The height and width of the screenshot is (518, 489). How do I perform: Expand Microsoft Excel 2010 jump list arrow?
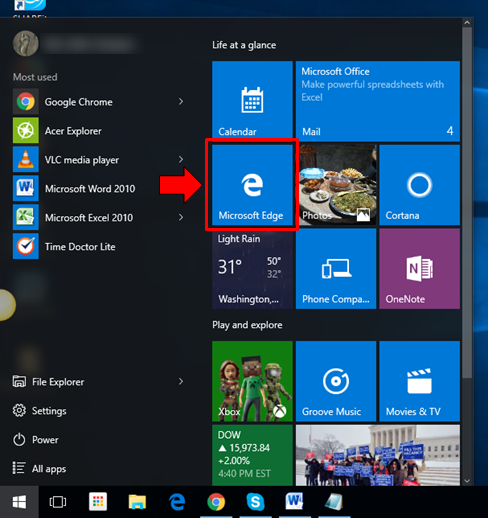(x=181, y=218)
